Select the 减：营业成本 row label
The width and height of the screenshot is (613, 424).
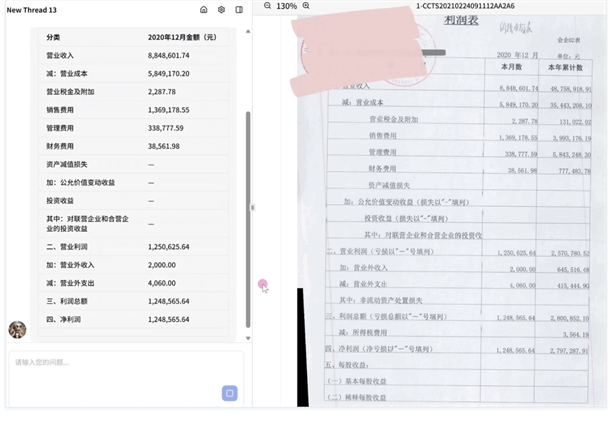(67, 73)
